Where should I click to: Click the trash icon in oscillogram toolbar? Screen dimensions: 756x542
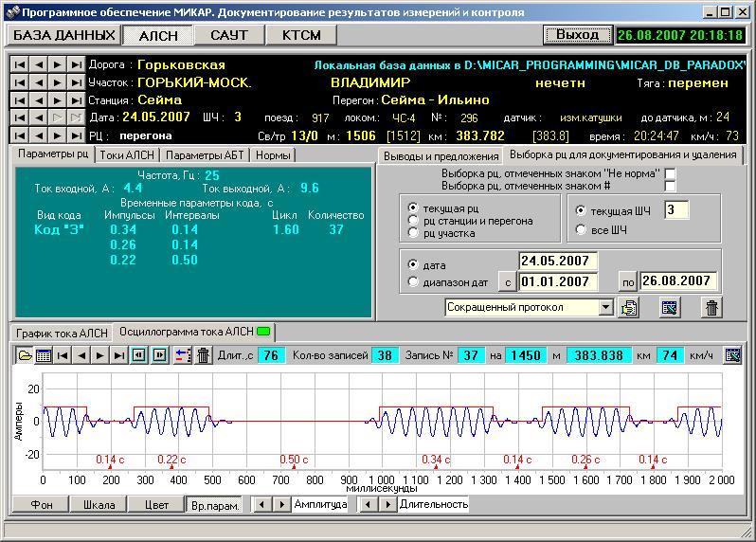(x=203, y=355)
